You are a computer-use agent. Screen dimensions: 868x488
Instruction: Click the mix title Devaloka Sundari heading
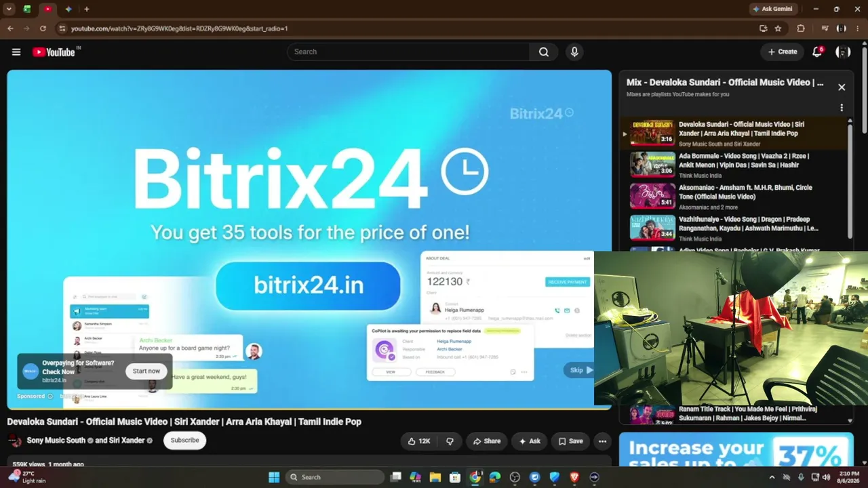click(x=724, y=83)
